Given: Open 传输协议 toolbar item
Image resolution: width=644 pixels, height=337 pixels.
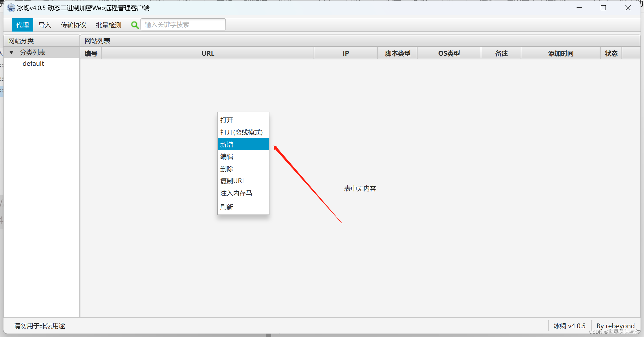Looking at the screenshot, I should click(74, 25).
